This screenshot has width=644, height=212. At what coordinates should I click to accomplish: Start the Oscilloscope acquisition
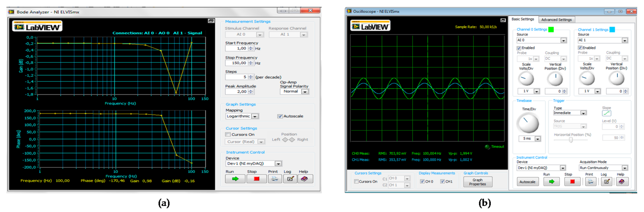point(552,181)
